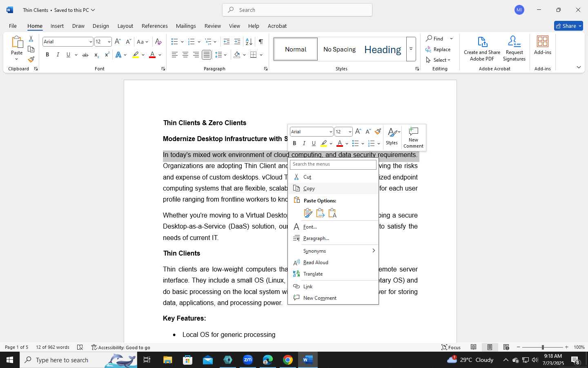This screenshot has height=368, width=588.
Task: Open Font... dialog from context menu
Action: pyautogui.click(x=333, y=227)
